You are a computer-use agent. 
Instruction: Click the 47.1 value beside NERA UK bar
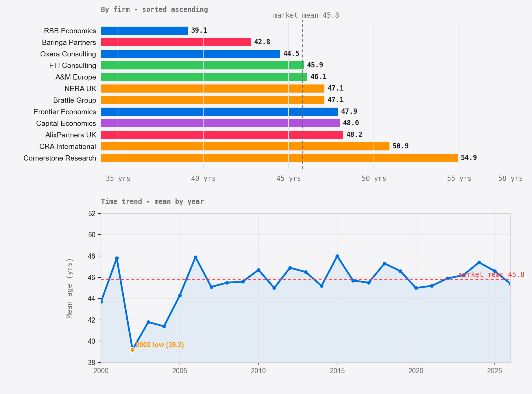(336, 88)
